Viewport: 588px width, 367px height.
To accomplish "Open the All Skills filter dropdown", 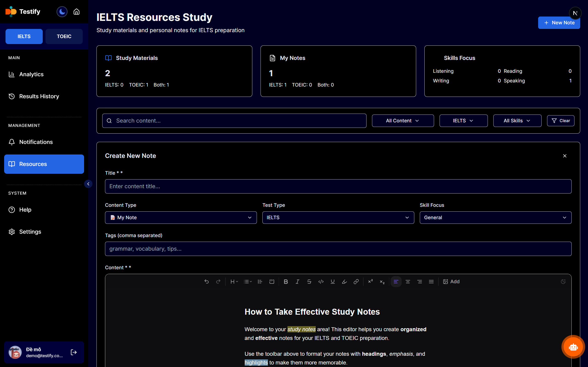I will tap(517, 121).
